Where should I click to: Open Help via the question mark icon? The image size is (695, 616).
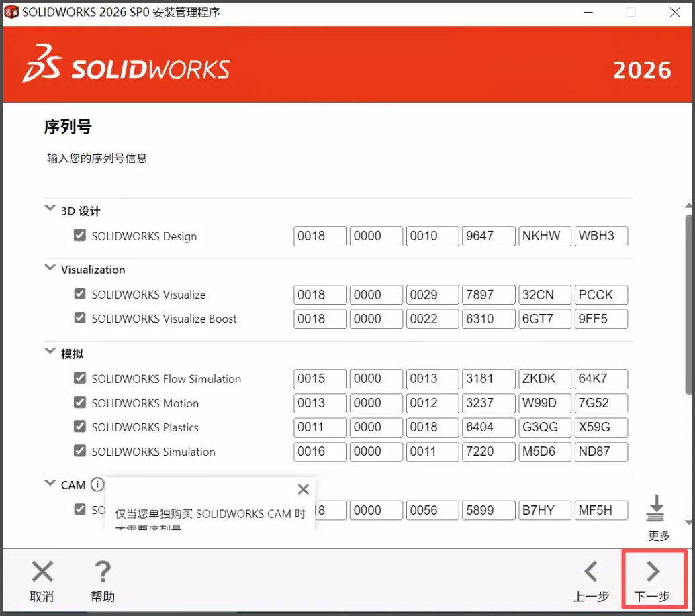[103, 571]
